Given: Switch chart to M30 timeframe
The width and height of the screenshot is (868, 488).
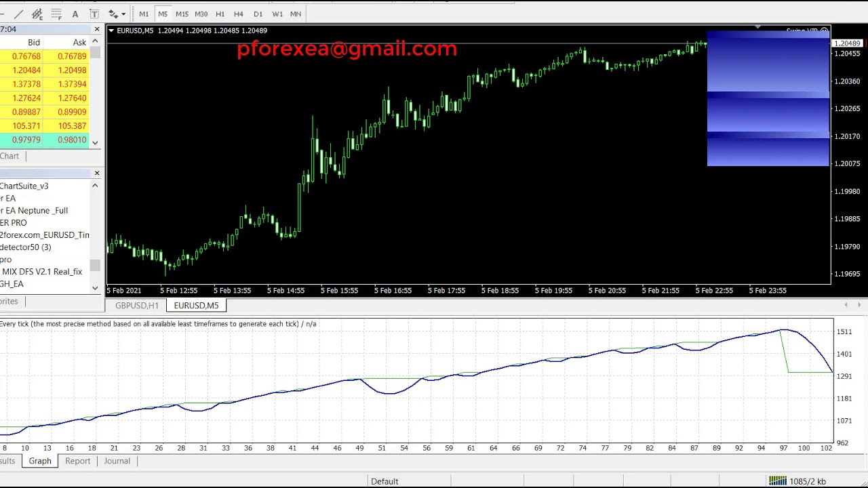Looking at the screenshot, I should 201,14.
